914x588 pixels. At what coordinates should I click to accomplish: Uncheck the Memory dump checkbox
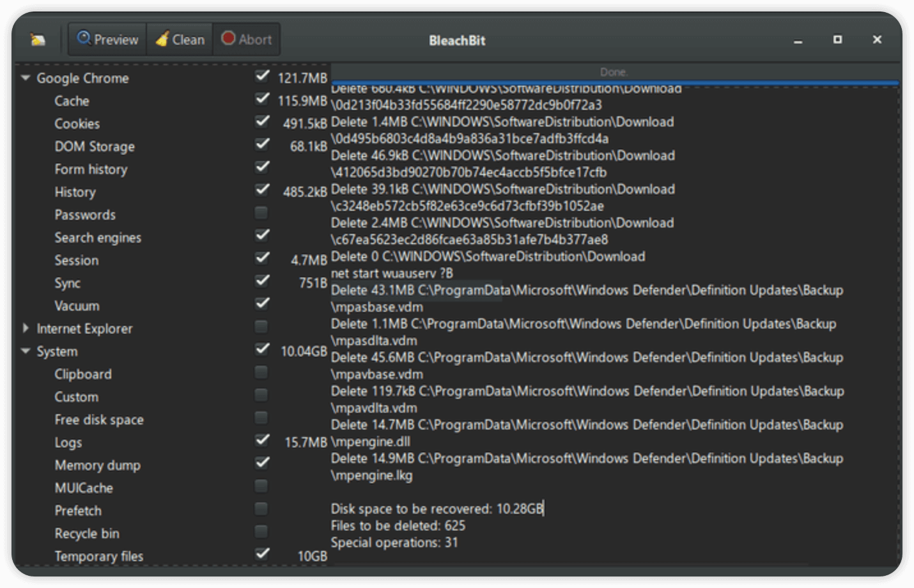[261, 462]
